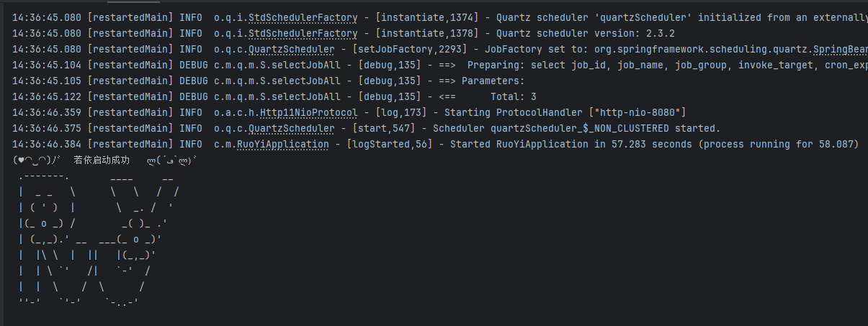Open StdSchedulerFactory link on the 'instantiate,1374' line
Screen dimensions: 868x326
tap(303, 17)
